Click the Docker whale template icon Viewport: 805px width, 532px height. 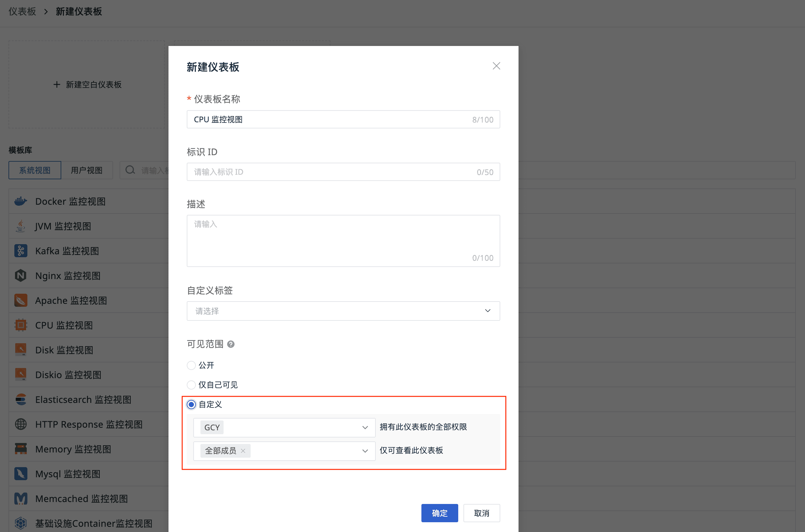tap(20, 201)
